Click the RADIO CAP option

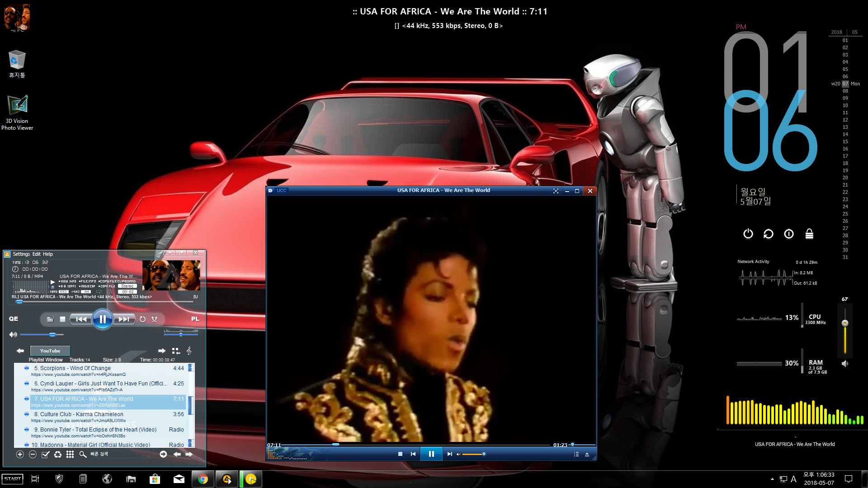click(x=87, y=286)
